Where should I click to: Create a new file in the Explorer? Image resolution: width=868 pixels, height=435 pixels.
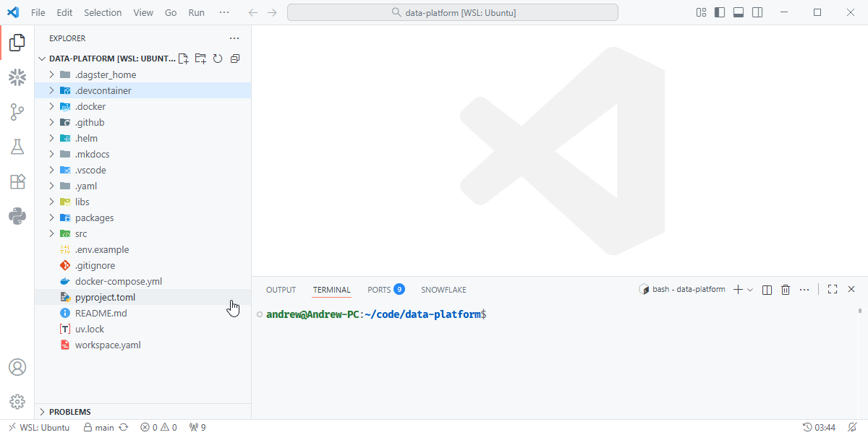(x=183, y=58)
